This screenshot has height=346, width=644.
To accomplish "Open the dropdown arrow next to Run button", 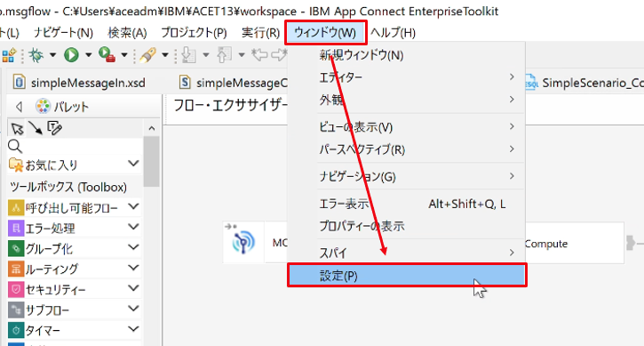I will tap(88, 55).
